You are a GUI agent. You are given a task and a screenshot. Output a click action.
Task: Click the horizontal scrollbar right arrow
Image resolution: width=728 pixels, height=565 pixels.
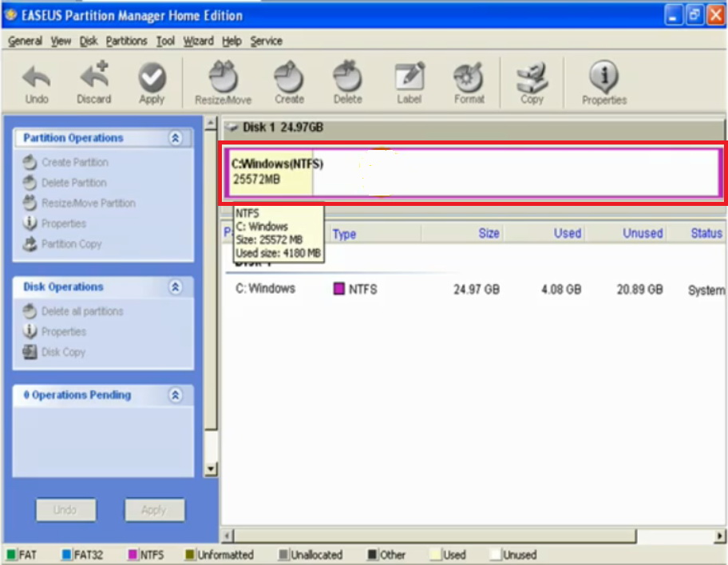tap(720, 536)
